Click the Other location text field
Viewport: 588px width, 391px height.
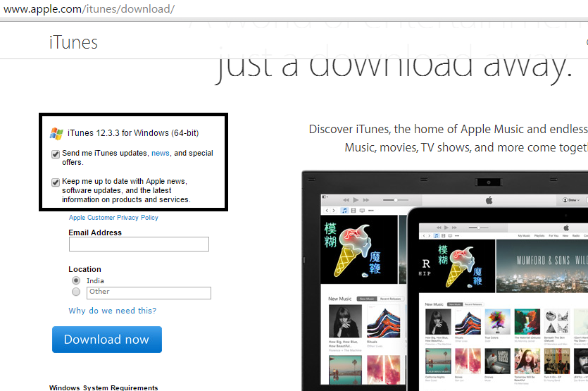coord(149,292)
